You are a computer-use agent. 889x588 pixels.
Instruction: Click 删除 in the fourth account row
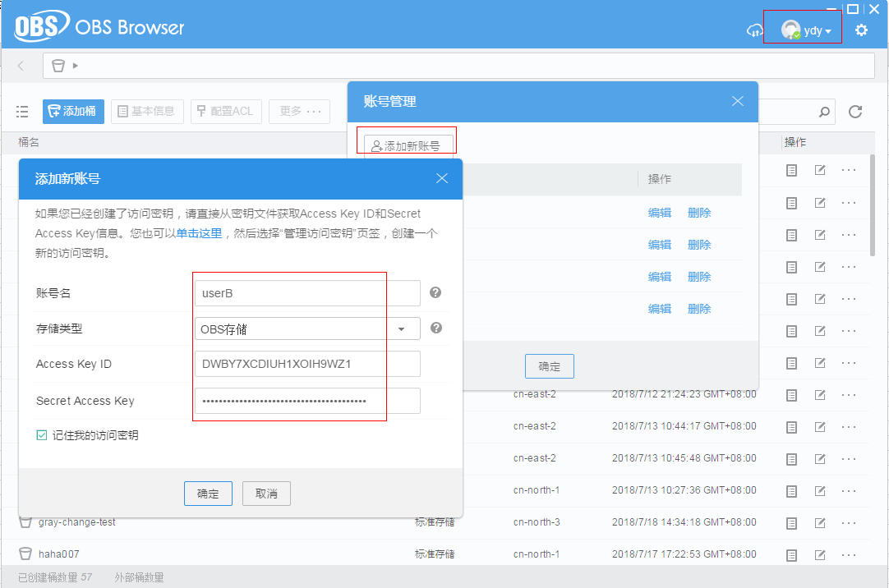click(x=699, y=309)
